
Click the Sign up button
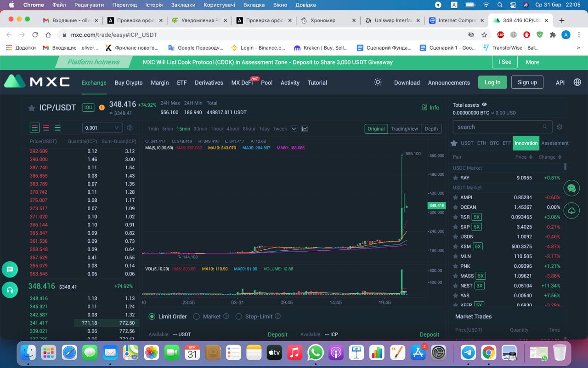(527, 82)
